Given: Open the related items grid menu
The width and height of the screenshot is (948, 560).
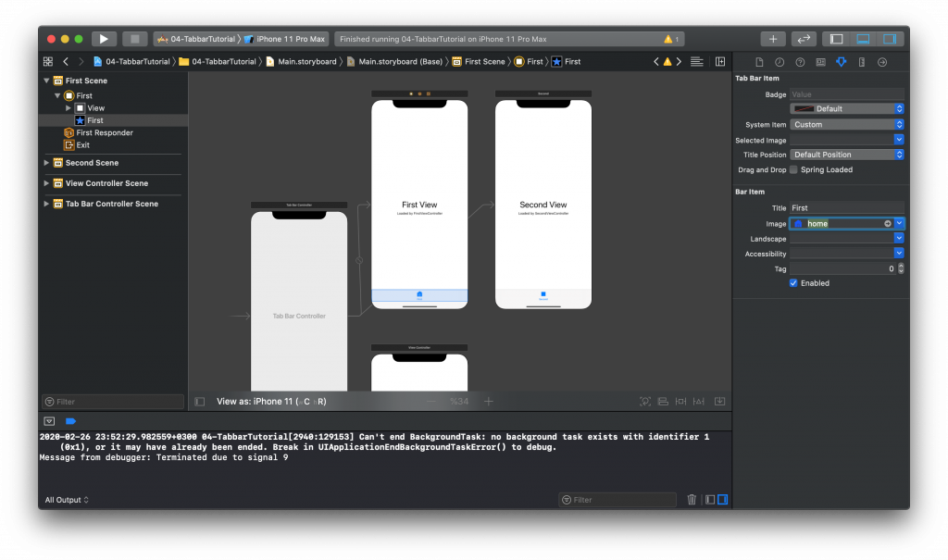Looking at the screenshot, I should (x=48, y=62).
